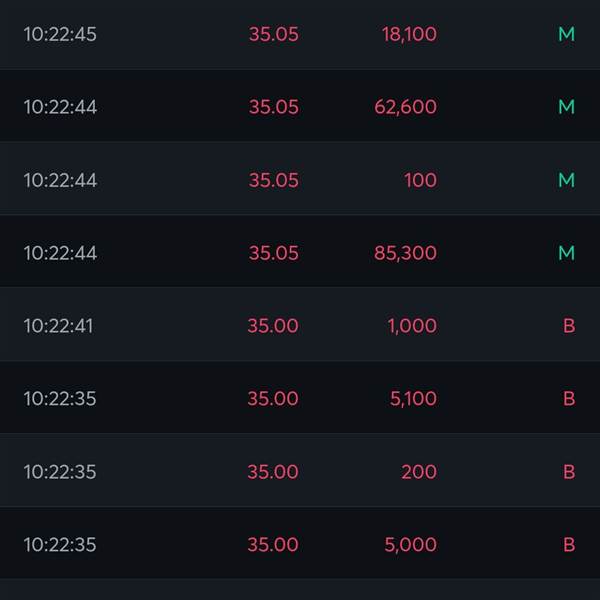Screen dimensions: 600x600
Task: Click the 62,600 volume entry
Action: [x=406, y=107]
